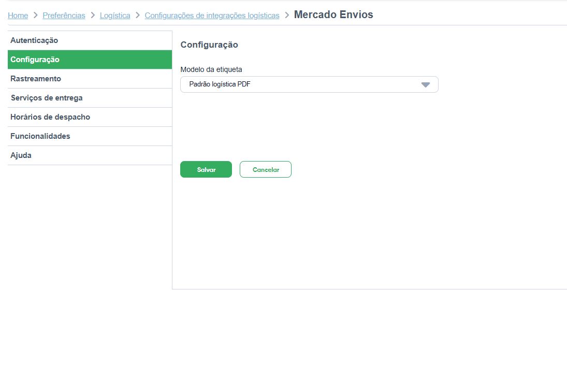Image resolution: width=567 pixels, height=392 pixels.
Task: Select the Autenticação section in the sidebar
Action: tap(34, 40)
